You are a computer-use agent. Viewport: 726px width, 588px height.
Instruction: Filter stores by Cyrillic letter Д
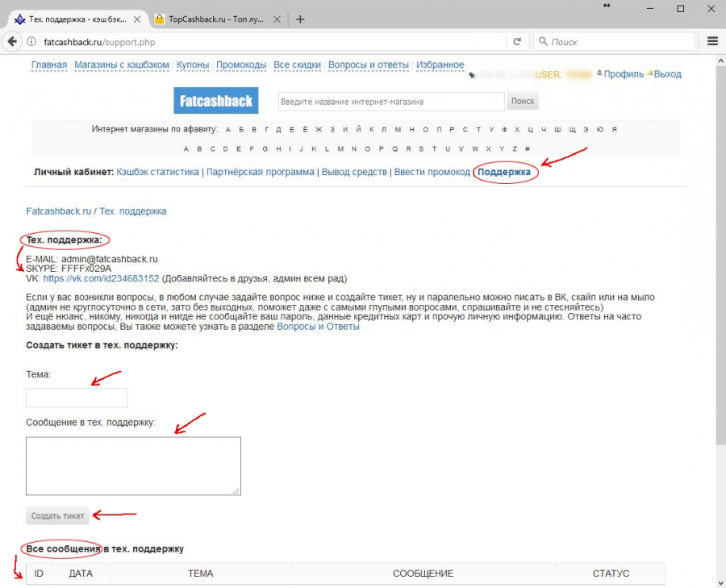tap(279, 130)
